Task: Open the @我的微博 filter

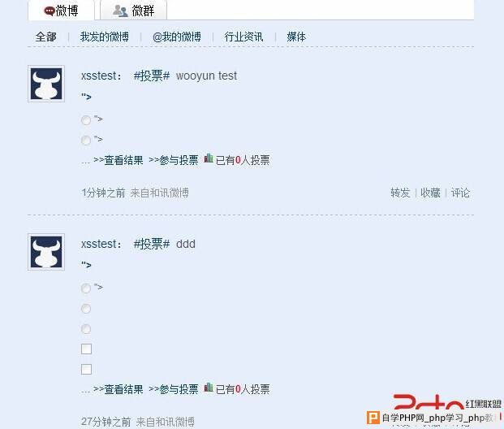Action: [177, 37]
